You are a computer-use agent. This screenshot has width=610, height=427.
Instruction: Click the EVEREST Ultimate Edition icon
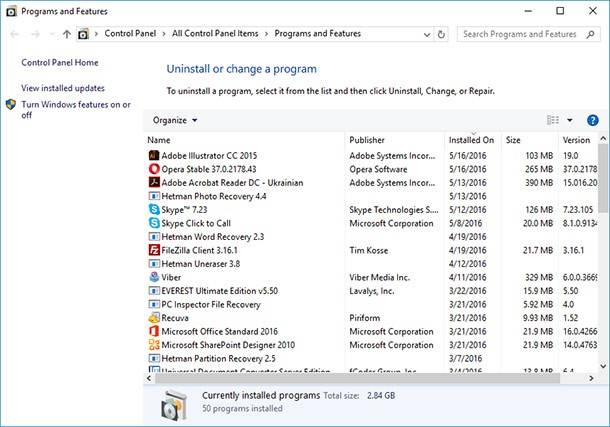pyautogui.click(x=154, y=291)
